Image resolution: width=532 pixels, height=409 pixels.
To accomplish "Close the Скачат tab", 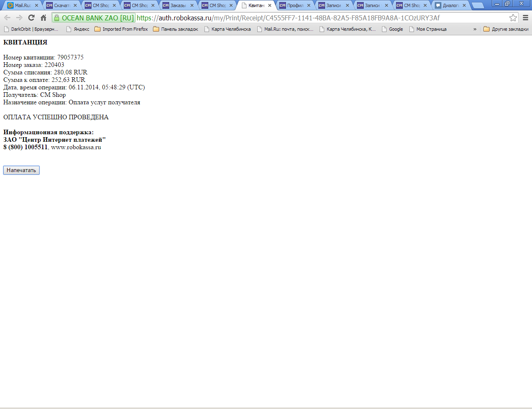I will [x=75, y=5].
